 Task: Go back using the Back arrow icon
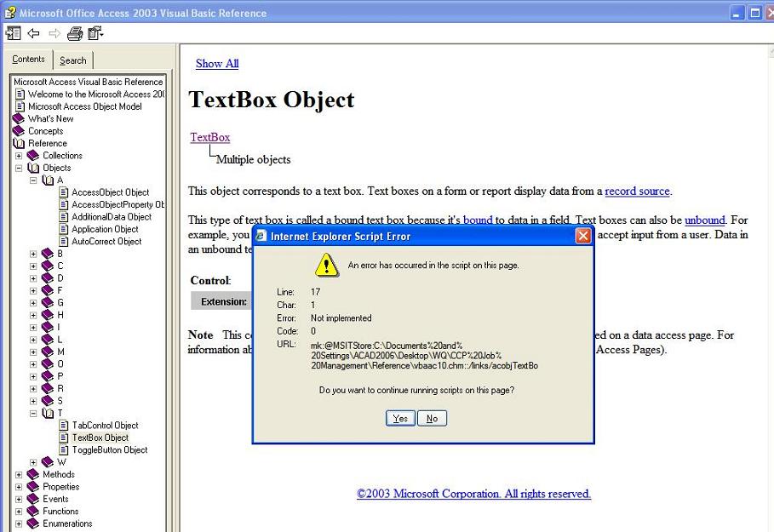33,33
